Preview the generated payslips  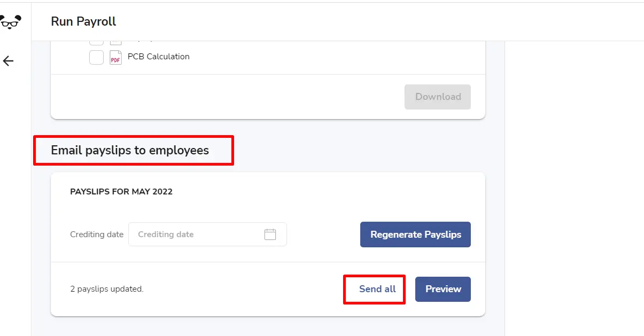click(443, 289)
